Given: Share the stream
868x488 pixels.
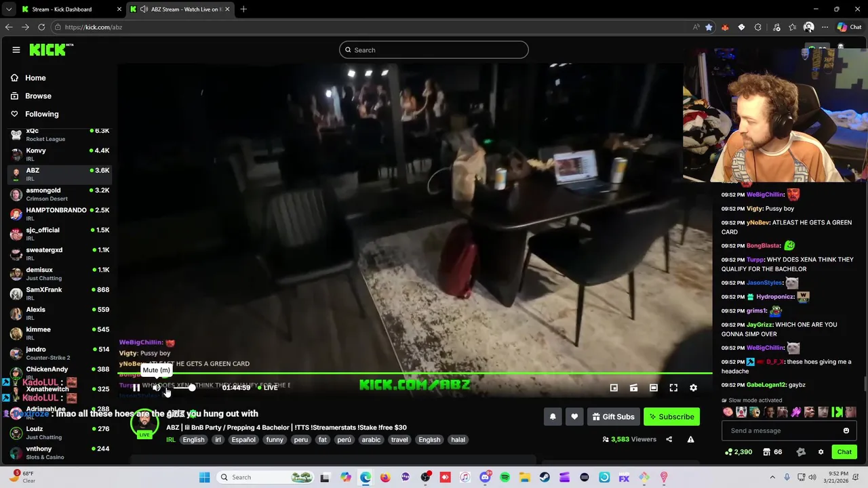Looking at the screenshot, I should (x=669, y=439).
